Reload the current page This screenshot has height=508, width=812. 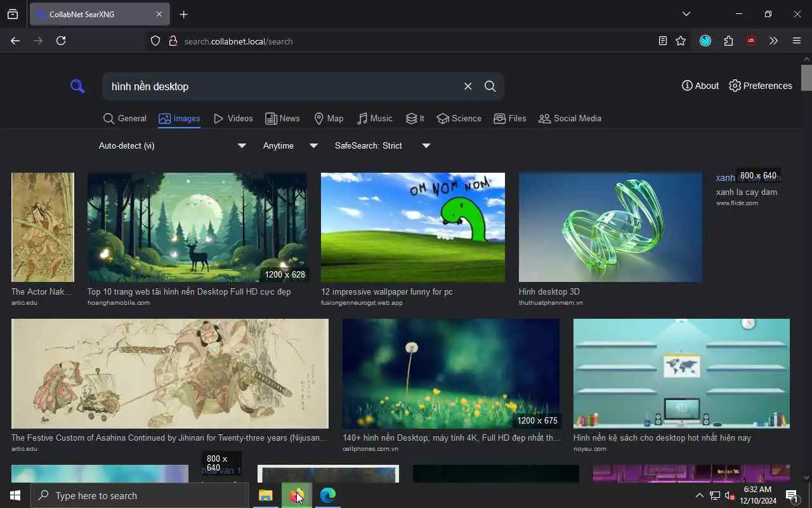pyautogui.click(x=61, y=41)
